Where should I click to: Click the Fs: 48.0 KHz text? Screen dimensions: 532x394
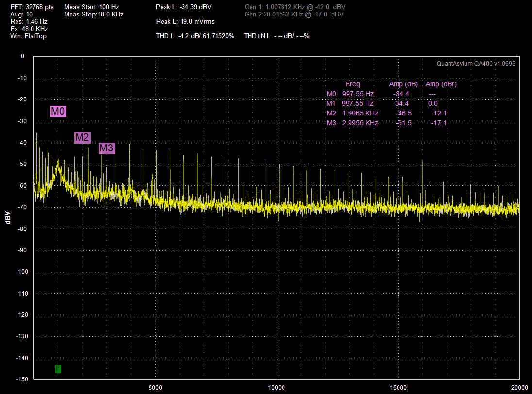tap(29, 29)
